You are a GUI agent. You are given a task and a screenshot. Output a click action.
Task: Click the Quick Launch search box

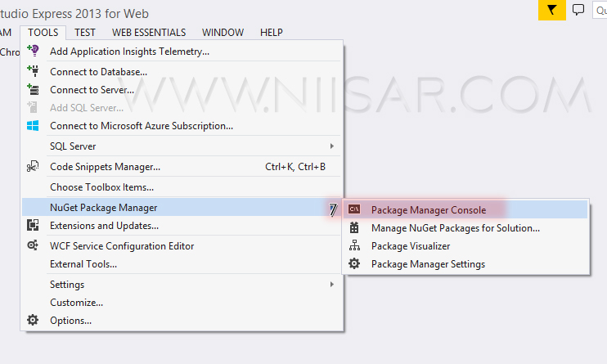(600, 10)
